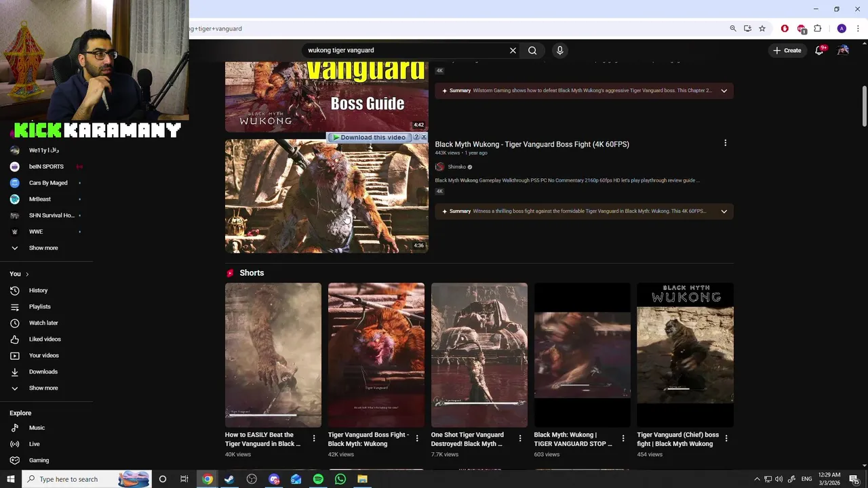Screen dimensions: 868x488
Task: Open 'TIGER VANGUARD STOP' short title
Action: [x=573, y=439]
